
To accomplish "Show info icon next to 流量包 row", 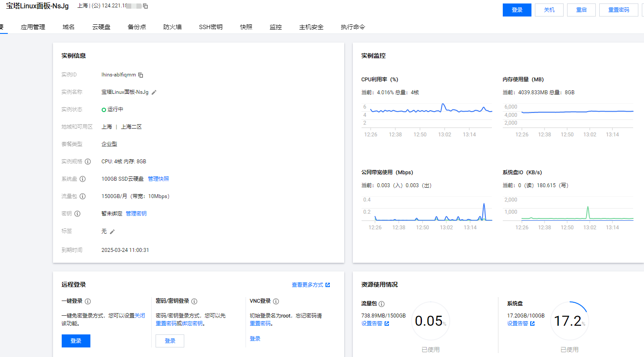I will click(83, 196).
